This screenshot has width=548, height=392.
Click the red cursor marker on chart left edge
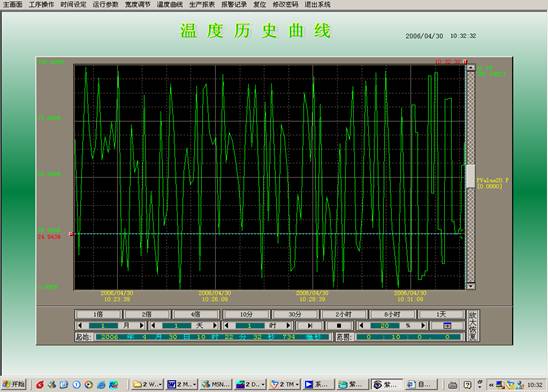click(71, 234)
